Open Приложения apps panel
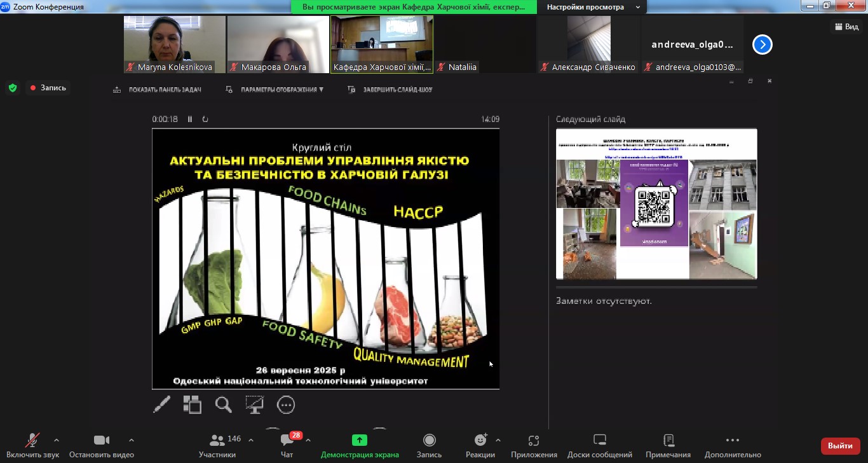 point(534,441)
